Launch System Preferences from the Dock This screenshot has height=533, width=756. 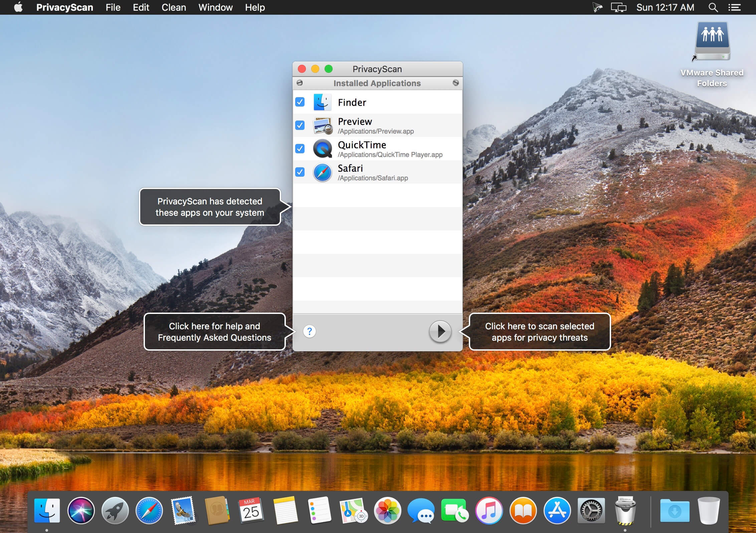[x=591, y=510]
